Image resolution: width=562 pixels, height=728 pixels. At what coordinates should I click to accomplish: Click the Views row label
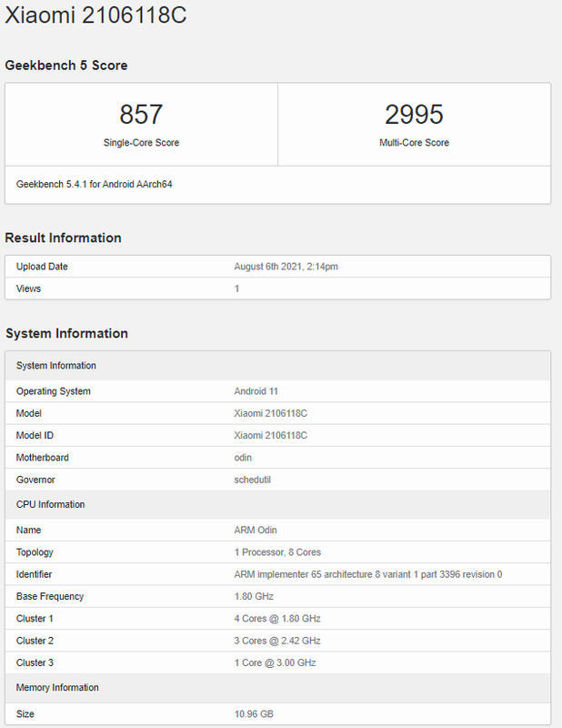pos(28,288)
